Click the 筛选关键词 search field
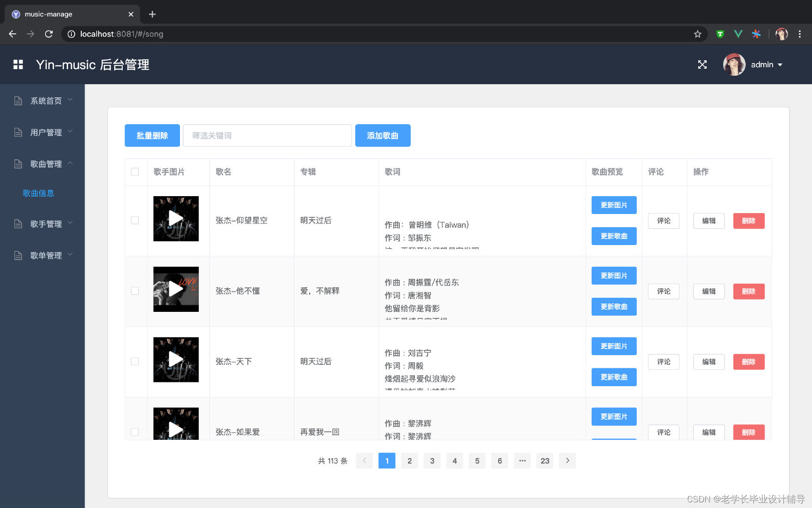The height and width of the screenshot is (508, 812). (267, 135)
